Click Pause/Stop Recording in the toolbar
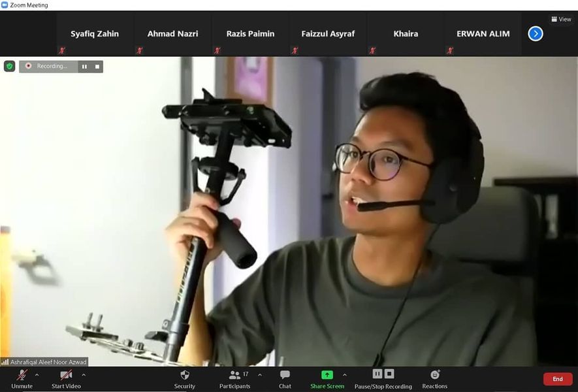Image resolution: width=578 pixels, height=392 pixels. coord(383,378)
